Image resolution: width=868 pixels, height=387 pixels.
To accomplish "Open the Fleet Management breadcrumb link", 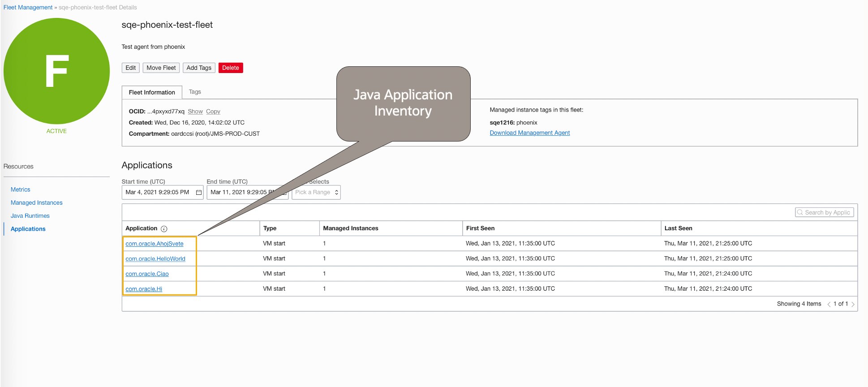I will 28,7.
